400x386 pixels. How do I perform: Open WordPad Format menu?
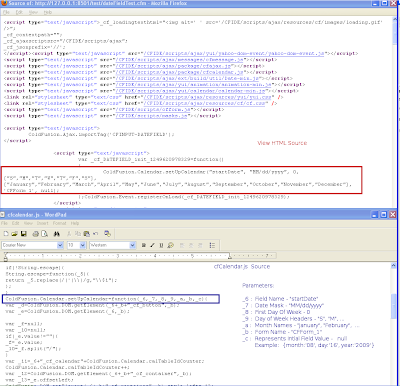point(59,223)
